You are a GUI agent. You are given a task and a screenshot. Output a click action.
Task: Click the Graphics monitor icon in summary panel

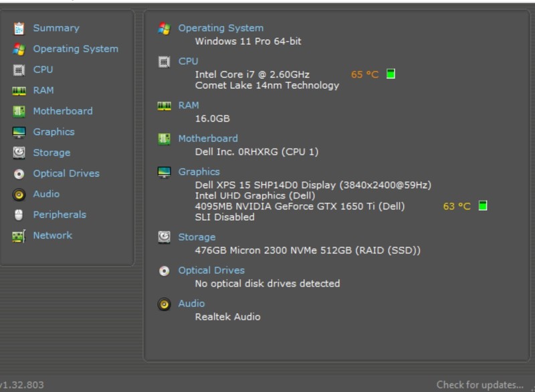pos(164,173)
